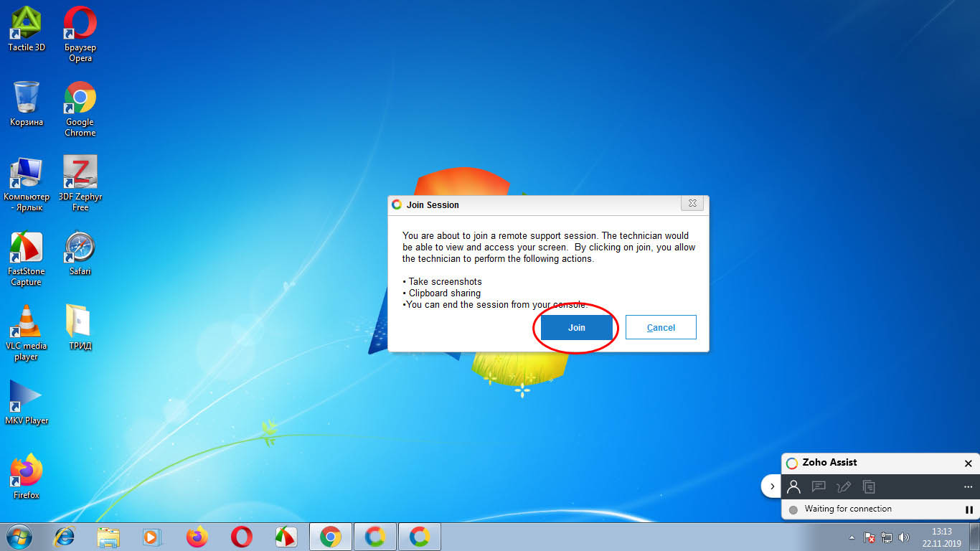The height and width of the screenshot is (551, 980).
Task: Switch to the Chrome taskbar window
Action: coord(331,537)
